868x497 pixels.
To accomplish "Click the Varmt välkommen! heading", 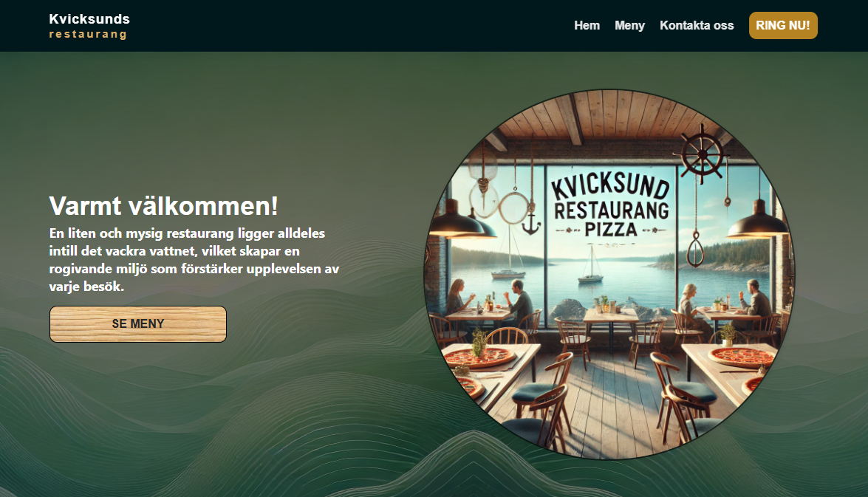I will [x=163, y=206].
